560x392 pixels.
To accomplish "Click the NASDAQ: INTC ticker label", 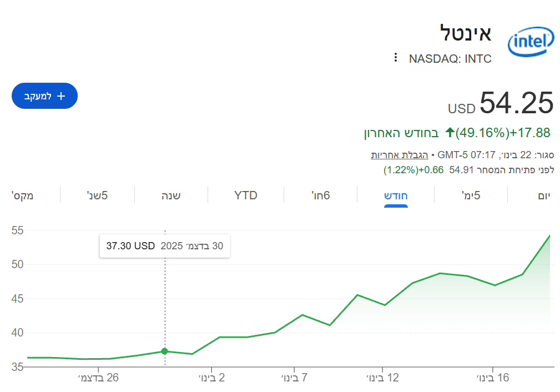I will pyautogui.click(x=450, y=59).
